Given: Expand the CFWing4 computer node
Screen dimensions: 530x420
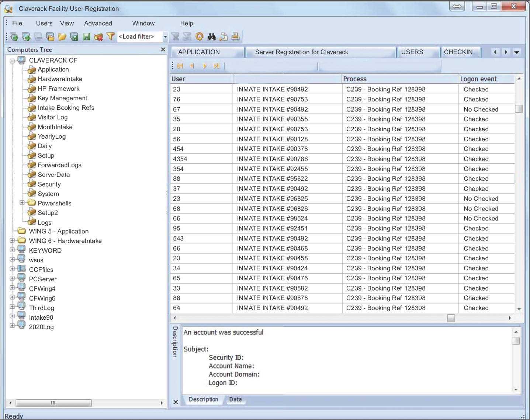Looking at the screenshot, I should [x=12, y=288].
